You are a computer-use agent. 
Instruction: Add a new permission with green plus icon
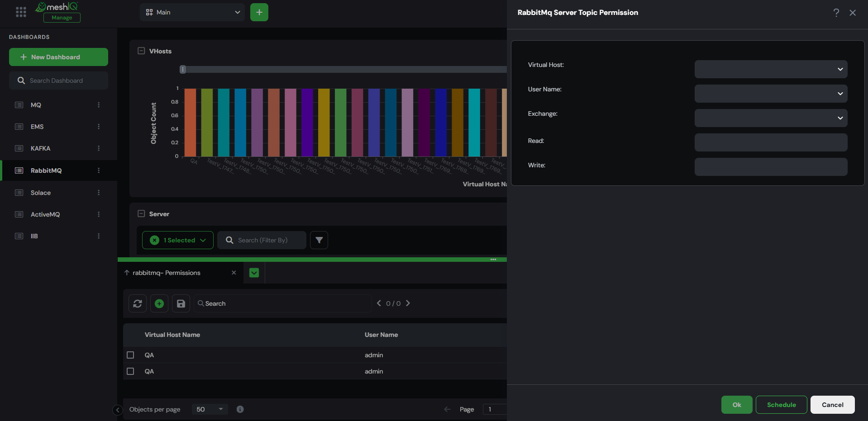159,303
